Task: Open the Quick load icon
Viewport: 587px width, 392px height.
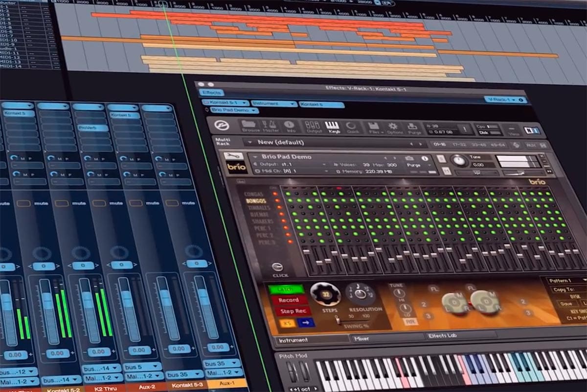Action: pyautogui.click(x=352, y=127)
